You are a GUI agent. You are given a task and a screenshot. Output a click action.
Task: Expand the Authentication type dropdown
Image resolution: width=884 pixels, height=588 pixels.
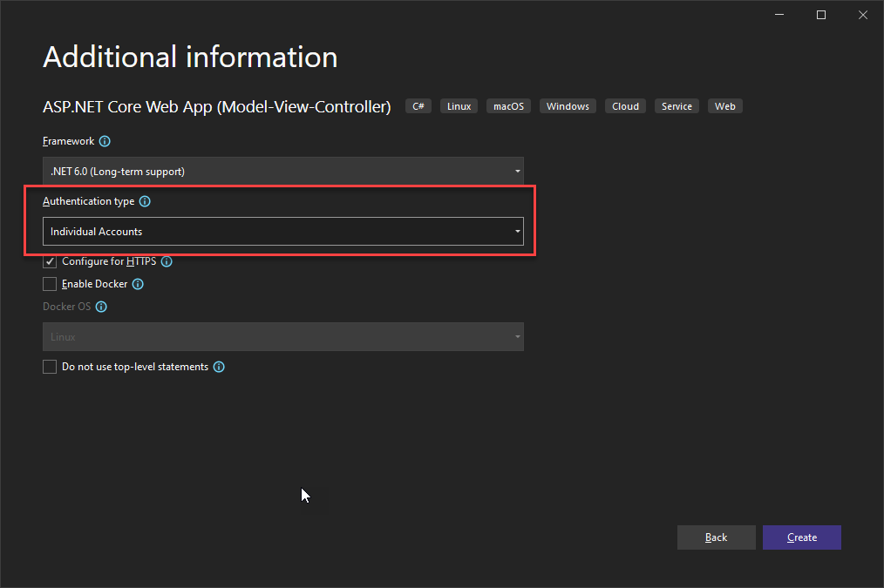283,232
